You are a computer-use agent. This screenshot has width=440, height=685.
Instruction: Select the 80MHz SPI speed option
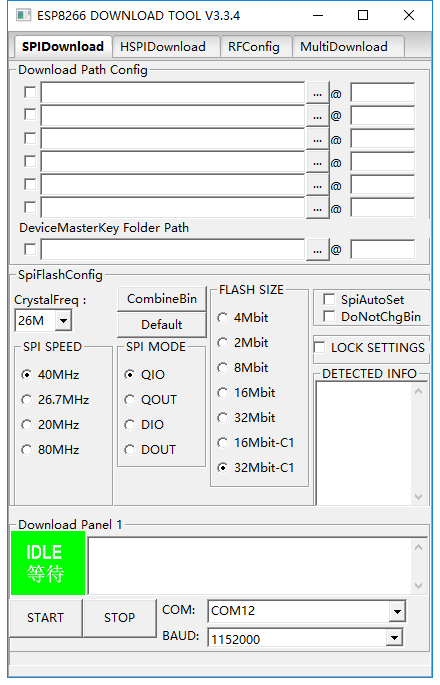(x=27, y=450)
